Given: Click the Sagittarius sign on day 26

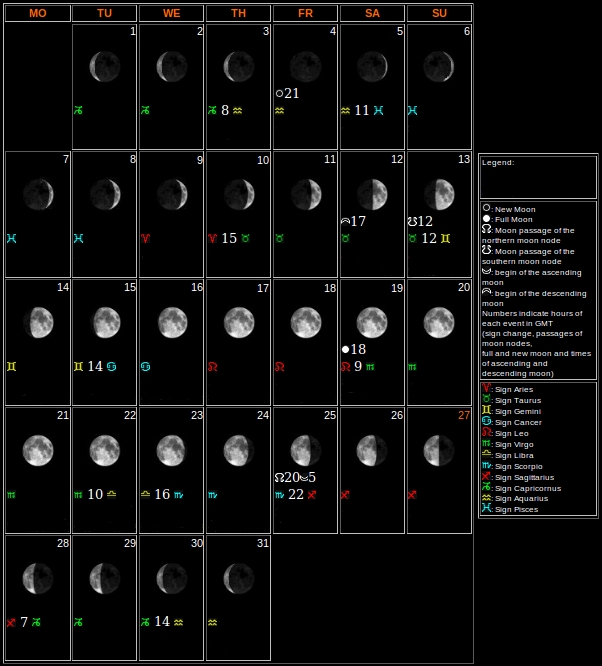Looking at the screenshot, I should click(x=345, y=495).
